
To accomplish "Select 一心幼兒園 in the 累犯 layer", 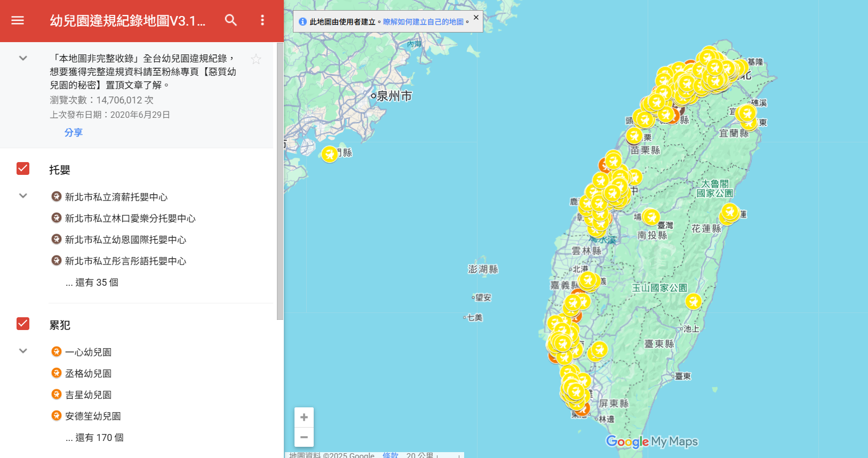I will point(88,352).
